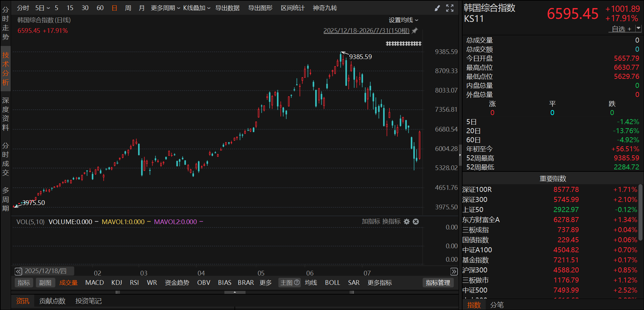Screen dimensions: 644x310
Task: Open 更多指标 main chart list
Action: click(380, 282)
